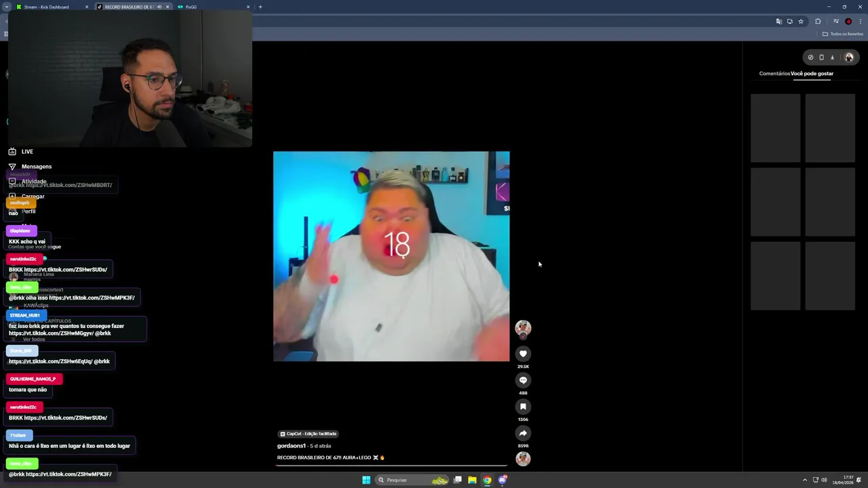Click the install app icon in address bar
Image resolution: width=868 pixels, height=488 pixels.
point(789,22)
